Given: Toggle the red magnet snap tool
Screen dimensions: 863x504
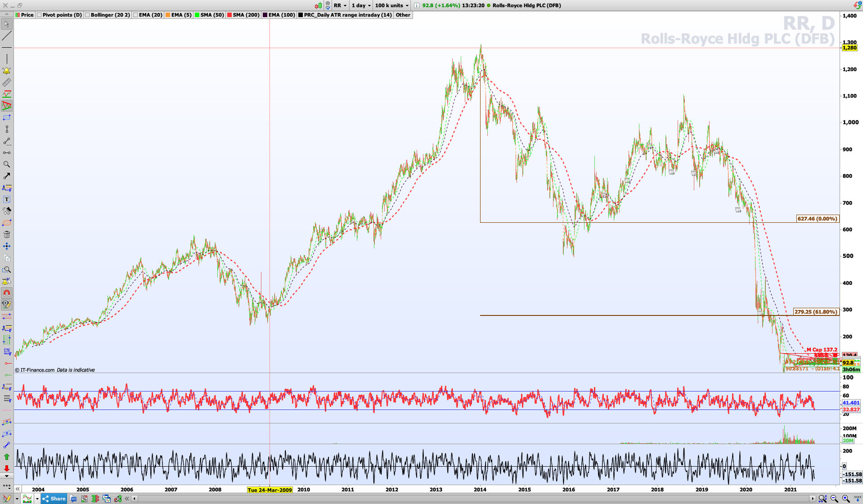Looking at the screenshot, I should coord(7,293).
